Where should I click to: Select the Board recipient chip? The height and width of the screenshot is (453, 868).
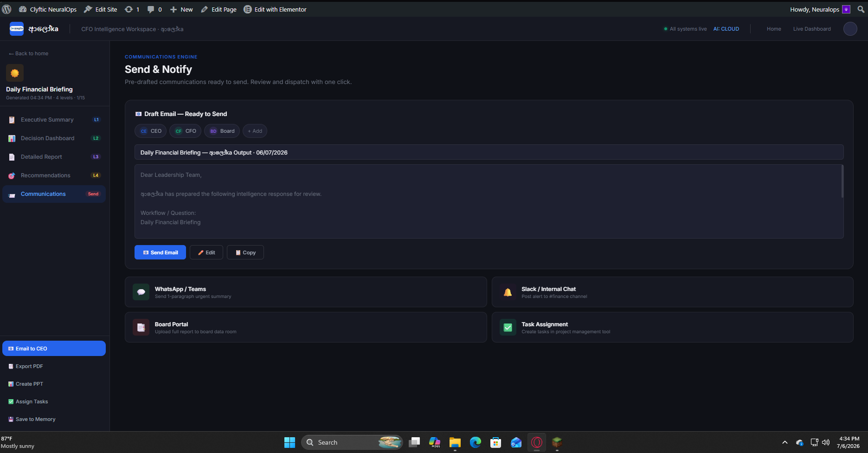222,131
